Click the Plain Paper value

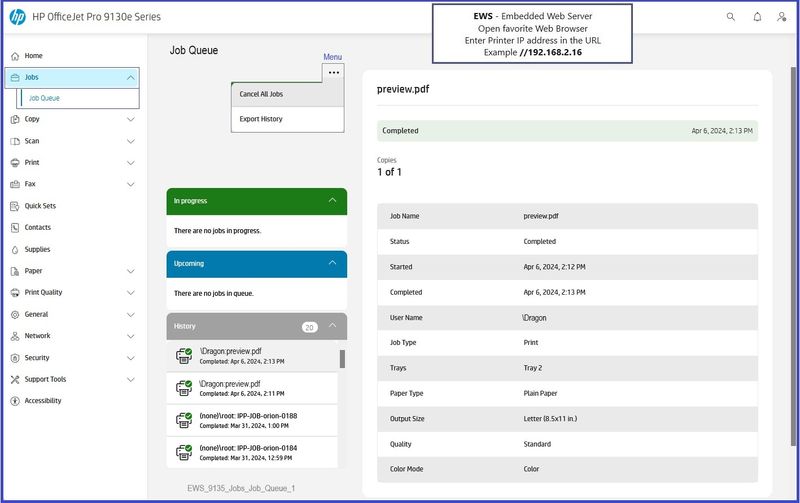[540, 393]
